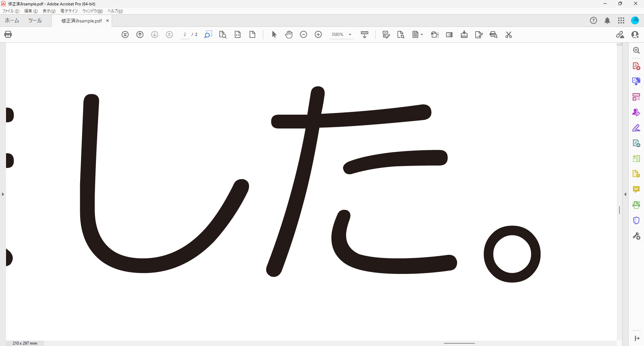644x346 pixels.
Task: Click the page number field
Action: pyautogui.click(x=185, y=35)
